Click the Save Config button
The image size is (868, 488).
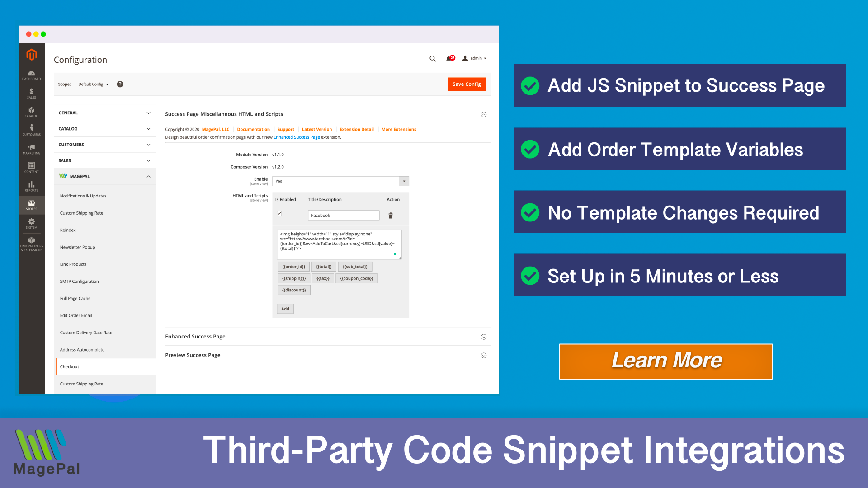coord(467,84)
